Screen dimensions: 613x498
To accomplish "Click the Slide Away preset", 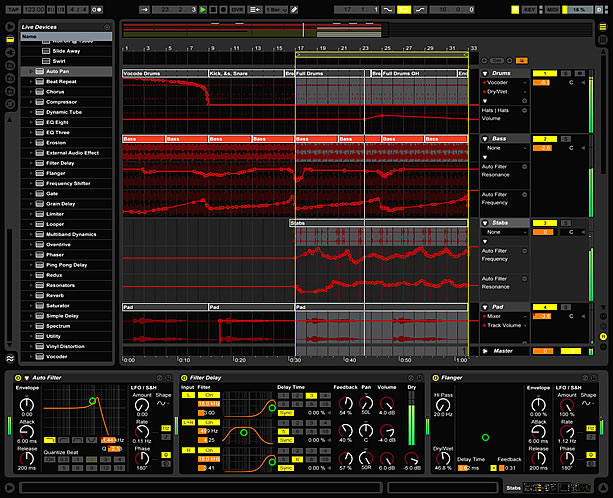I will coord(66,51).
